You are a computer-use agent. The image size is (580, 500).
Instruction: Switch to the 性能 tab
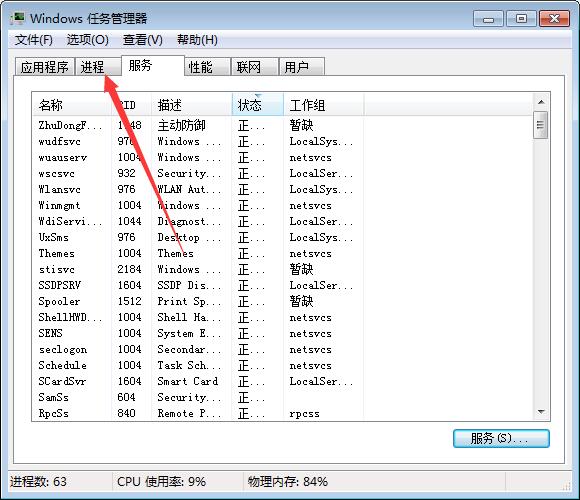point(207,67)
